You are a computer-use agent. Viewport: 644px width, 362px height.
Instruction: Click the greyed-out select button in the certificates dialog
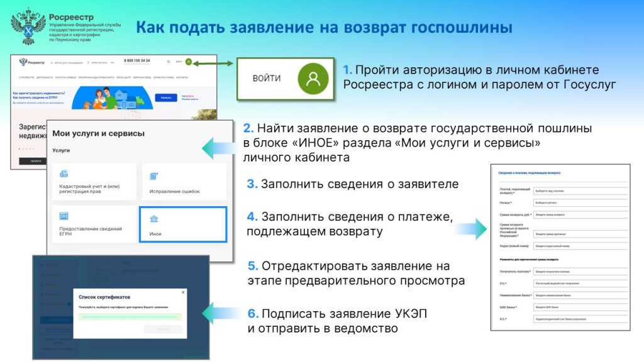(x=163, y=329)
